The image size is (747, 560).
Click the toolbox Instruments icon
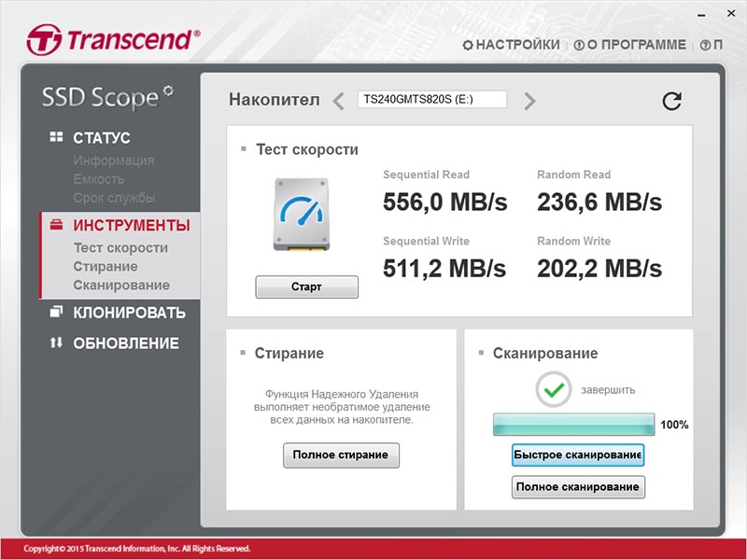pyautogui.click(x=56, y=225)
